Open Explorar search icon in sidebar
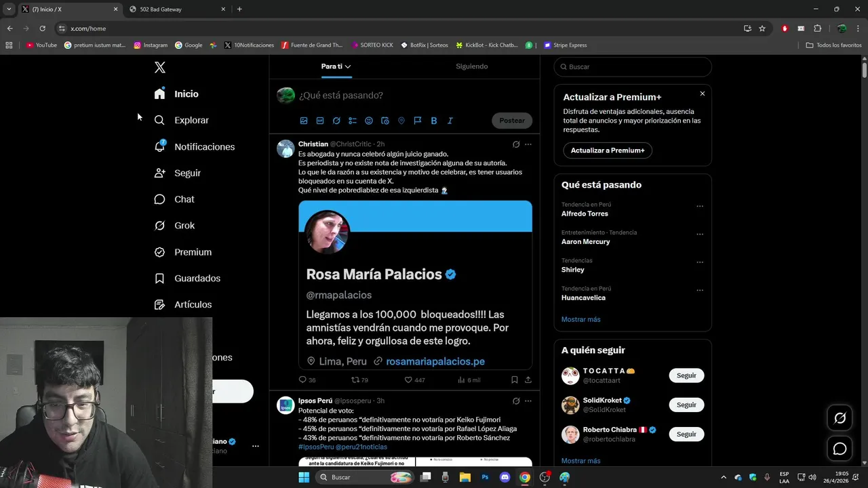The width and height of the screenshot is (868, 488). click(x=159, y=120)
